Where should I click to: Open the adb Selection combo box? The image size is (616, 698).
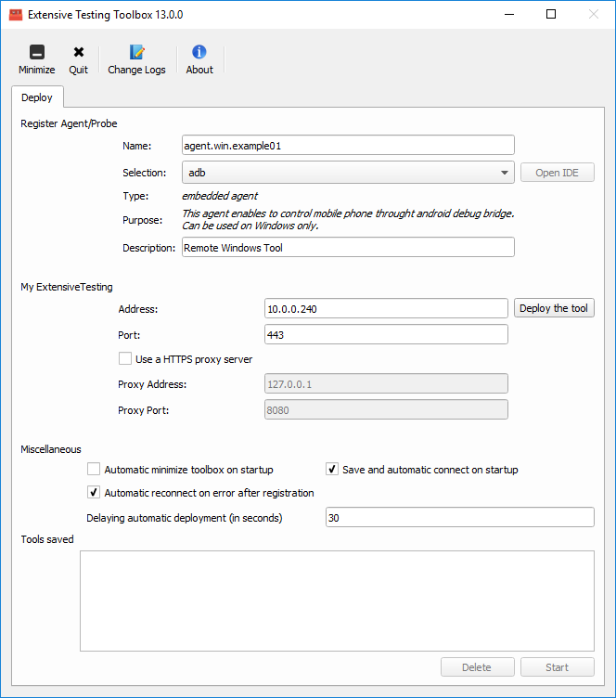tap(348, 173)
